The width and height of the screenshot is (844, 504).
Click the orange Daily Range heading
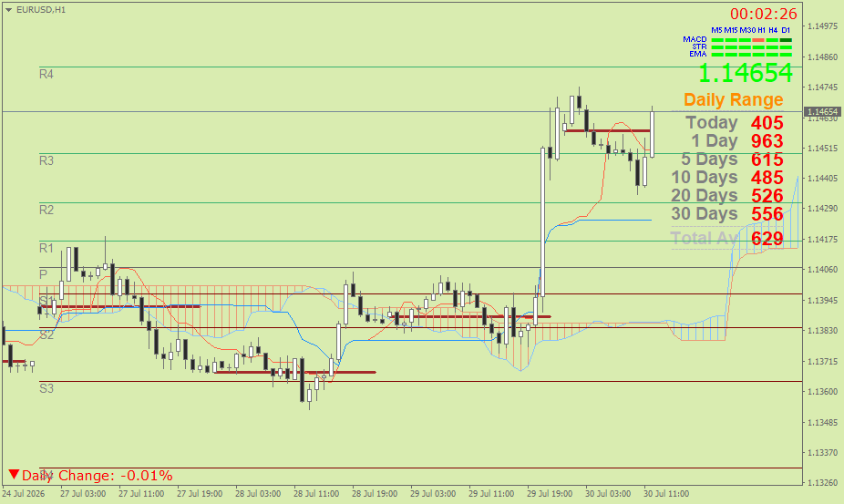733,99
